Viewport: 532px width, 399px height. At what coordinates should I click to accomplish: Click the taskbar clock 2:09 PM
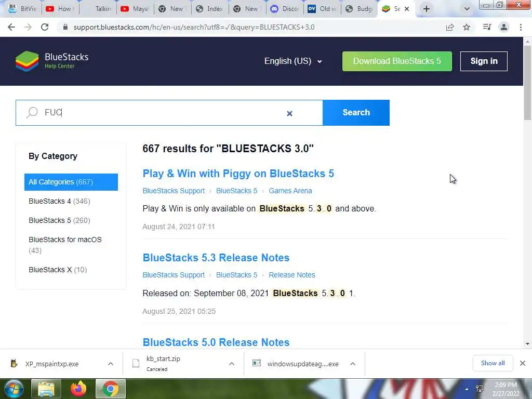pyautogui.click(x=506, y=389)
